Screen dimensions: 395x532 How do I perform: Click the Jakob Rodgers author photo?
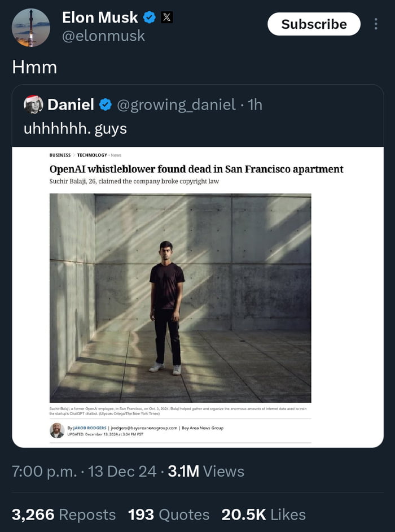56,430
